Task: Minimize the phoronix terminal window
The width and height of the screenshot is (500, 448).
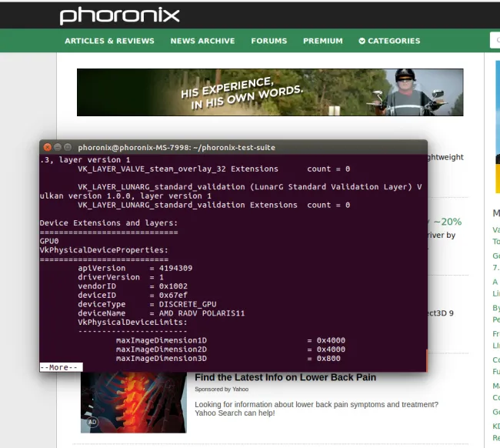Action: click(58, 147)
